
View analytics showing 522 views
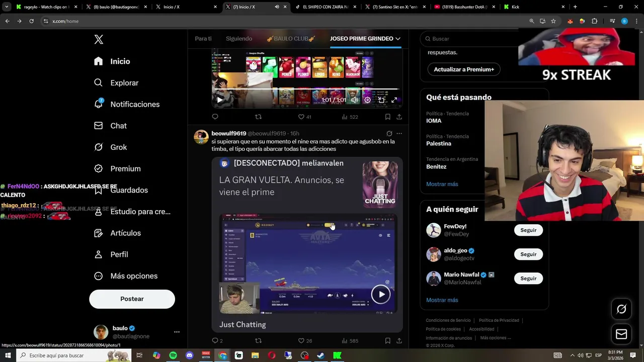pyautogui.click(x=349, y=117)
